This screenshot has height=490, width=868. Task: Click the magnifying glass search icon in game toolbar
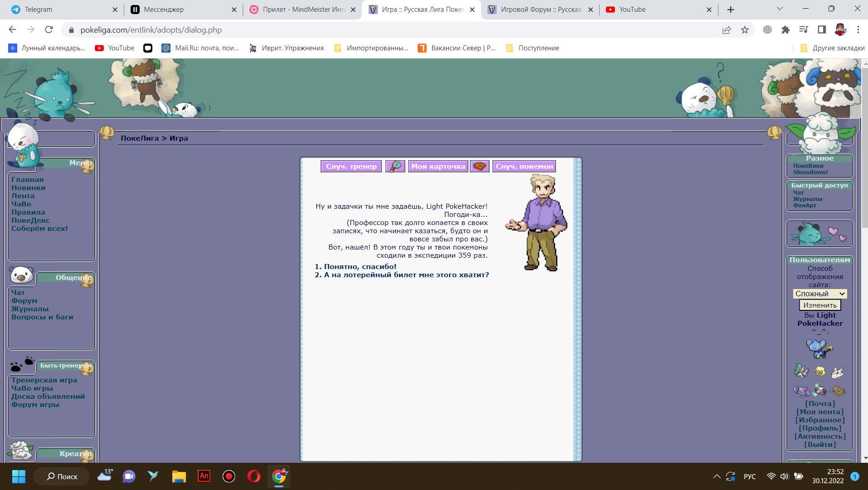pos(395,167)
